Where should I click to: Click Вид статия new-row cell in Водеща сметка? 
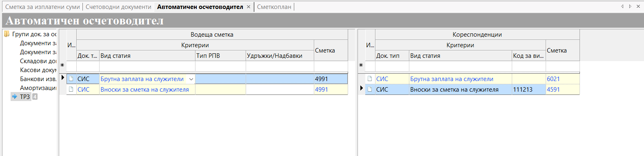147,66
